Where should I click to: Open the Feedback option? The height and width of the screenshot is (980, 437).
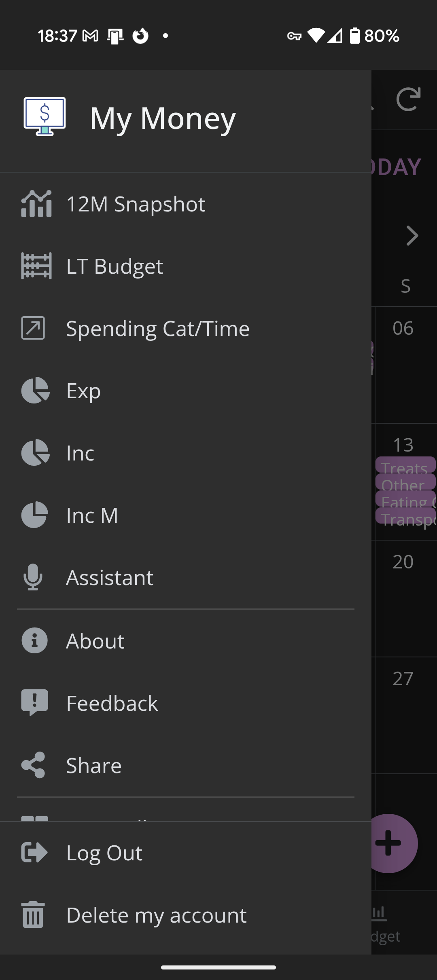(x=112, y=703)
